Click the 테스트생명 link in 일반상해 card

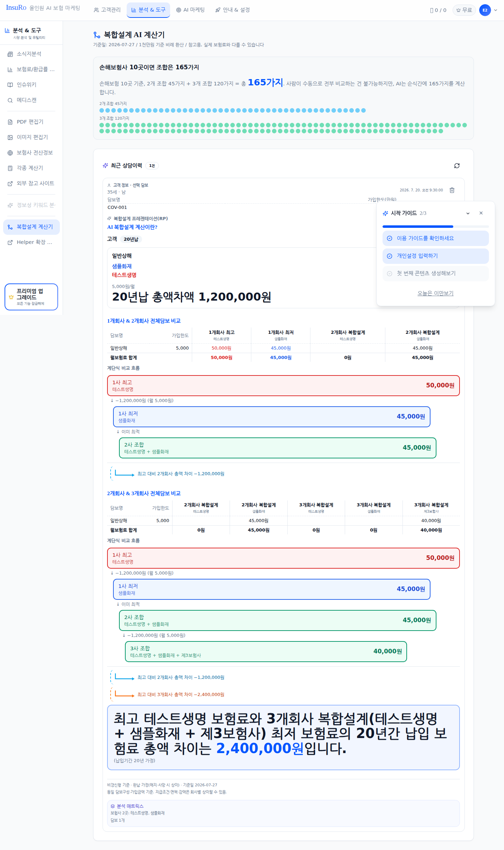coord(124,275)
